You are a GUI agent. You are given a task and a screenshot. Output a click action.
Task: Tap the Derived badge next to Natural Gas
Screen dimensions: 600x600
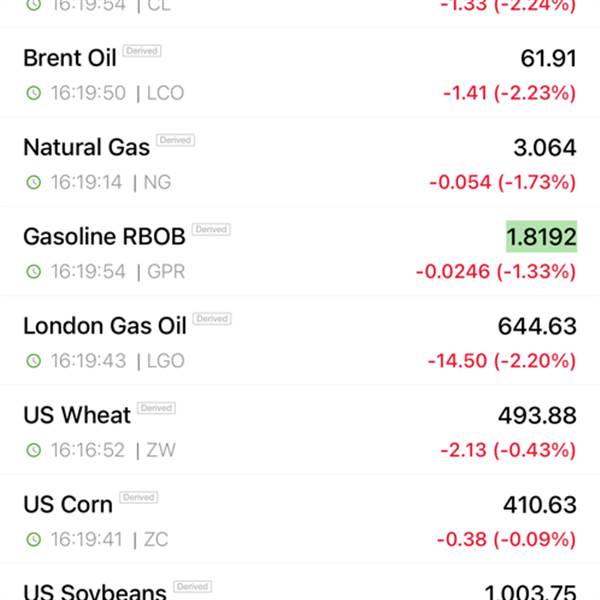click(175, 141)
